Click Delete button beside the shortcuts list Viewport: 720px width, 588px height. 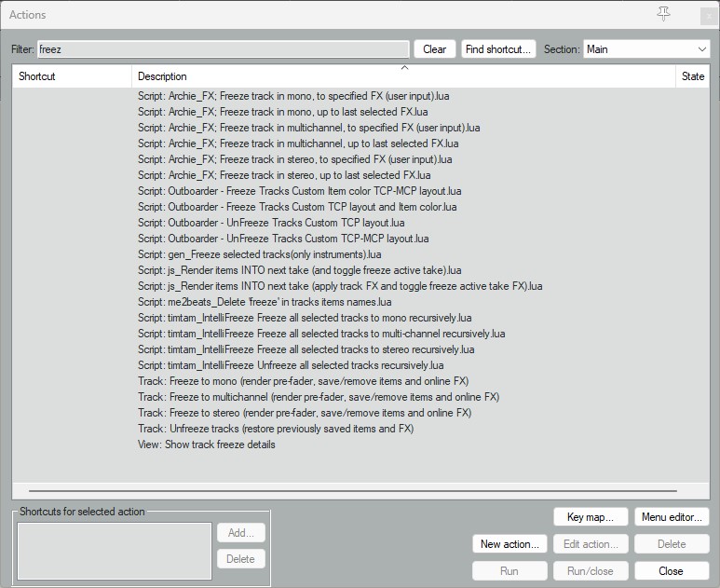[241, 559]
